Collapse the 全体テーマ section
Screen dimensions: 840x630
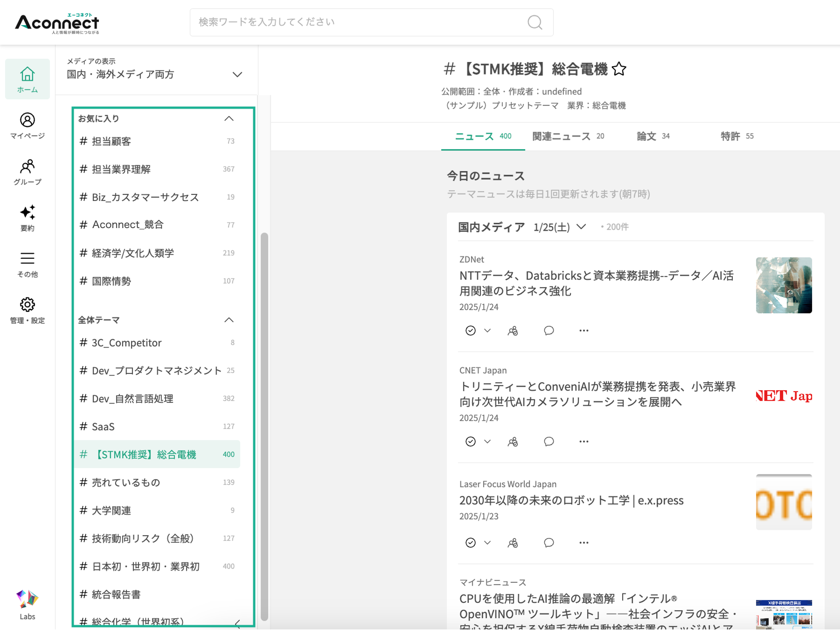tap(229, 320)
